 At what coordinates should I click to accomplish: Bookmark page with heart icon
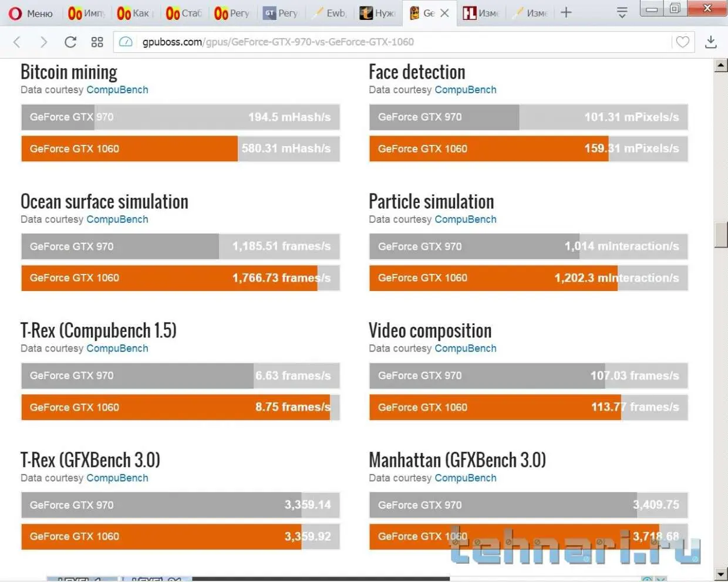click(682, 42)
